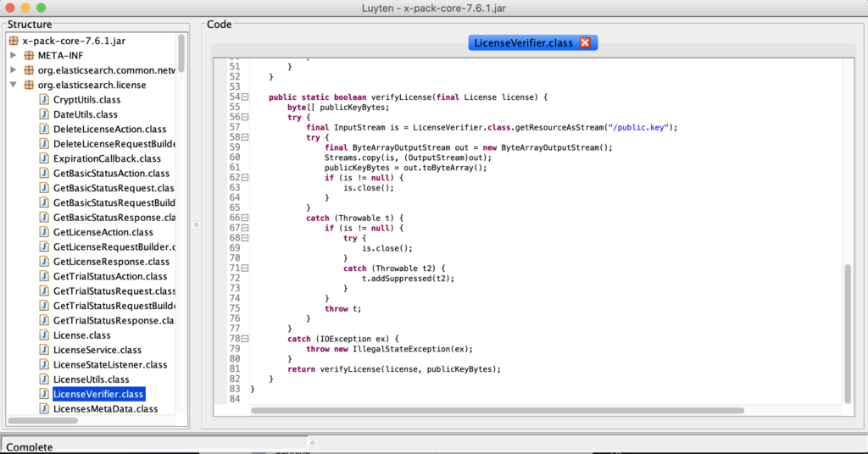Viewport: 868px width, 454px height.
Task: Click the code view vertical scrollbar thumb
Action: coord(848,334)
